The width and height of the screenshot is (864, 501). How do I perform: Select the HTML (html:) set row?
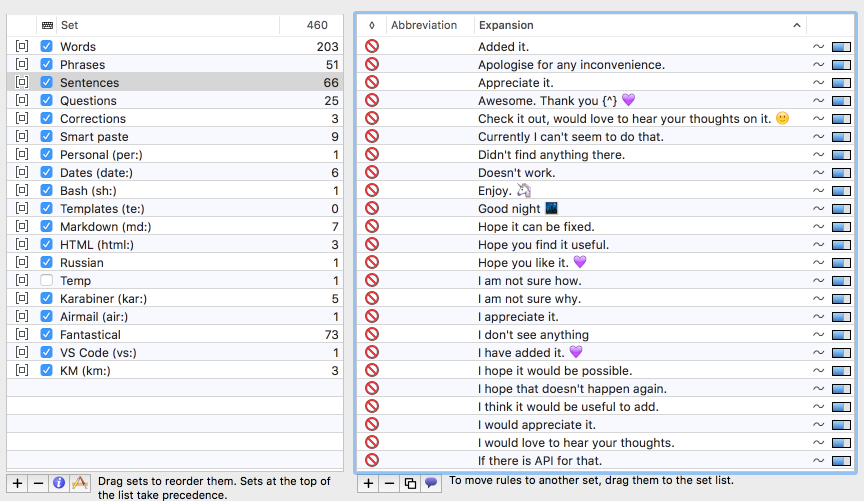coord(175,245)
